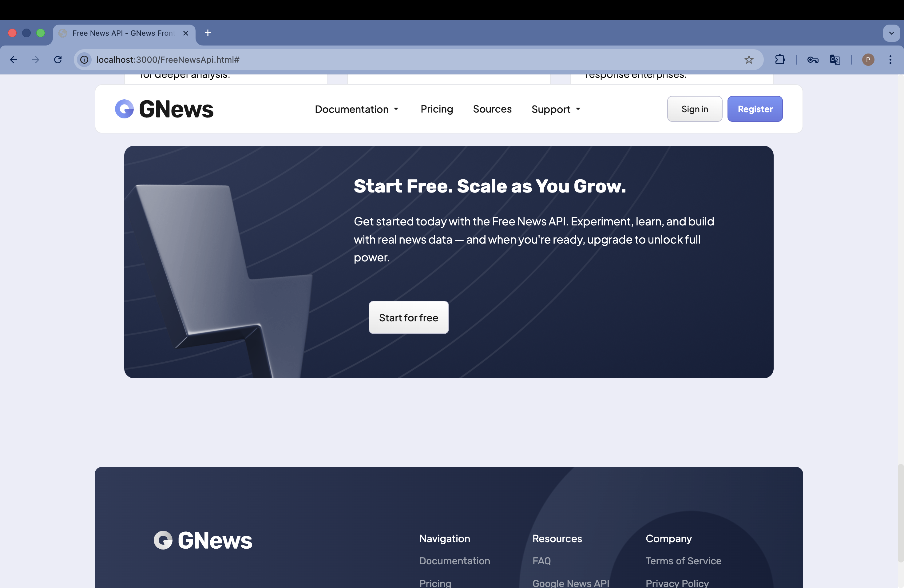Open the browser extensions puzzle icon
The height and width of the screenshot is (588, 904).
click(x=780, y=60)
